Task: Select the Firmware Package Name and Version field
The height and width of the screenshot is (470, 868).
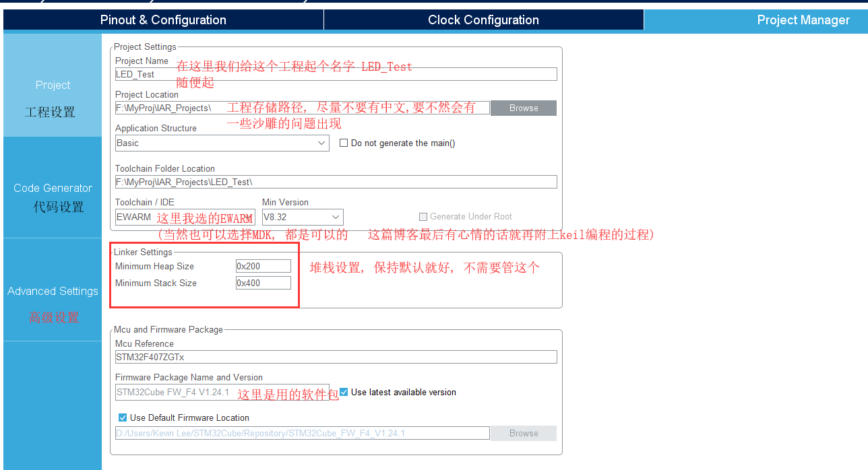Action: 222,392
